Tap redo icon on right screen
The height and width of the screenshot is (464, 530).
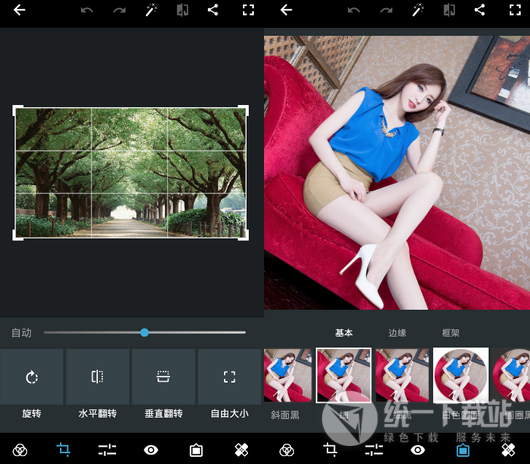(386, 10)
